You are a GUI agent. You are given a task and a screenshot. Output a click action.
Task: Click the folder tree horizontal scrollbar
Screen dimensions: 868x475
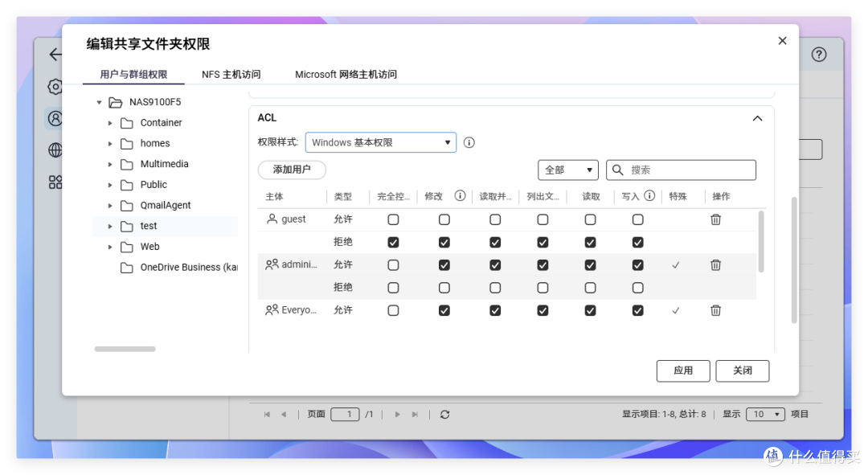(125, 349)
